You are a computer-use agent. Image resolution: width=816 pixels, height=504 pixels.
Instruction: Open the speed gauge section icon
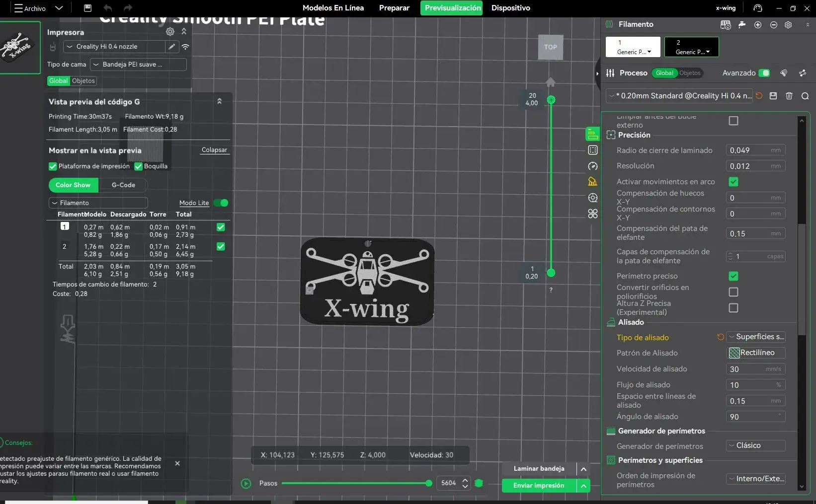tap(593, 166)
